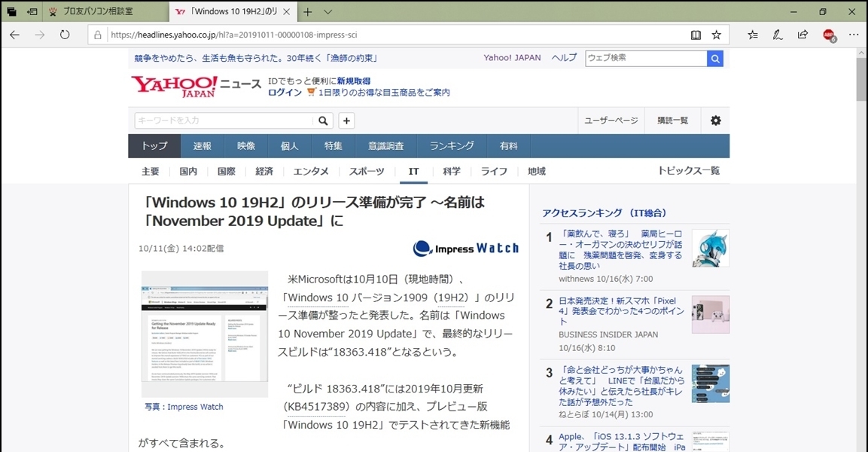This screenshot has width=868, height=452.
Task: Click the page vertical scrollbar thumb
Action: coord(861,79)
